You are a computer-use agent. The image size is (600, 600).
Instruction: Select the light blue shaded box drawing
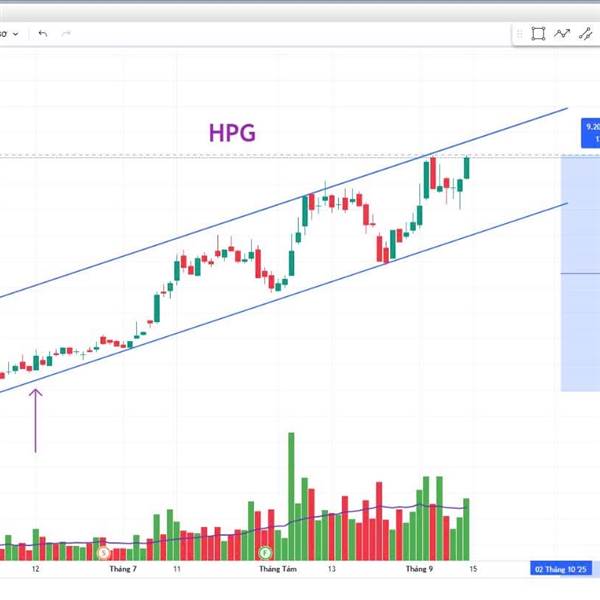pyautogui.click(x=580, y=274)
